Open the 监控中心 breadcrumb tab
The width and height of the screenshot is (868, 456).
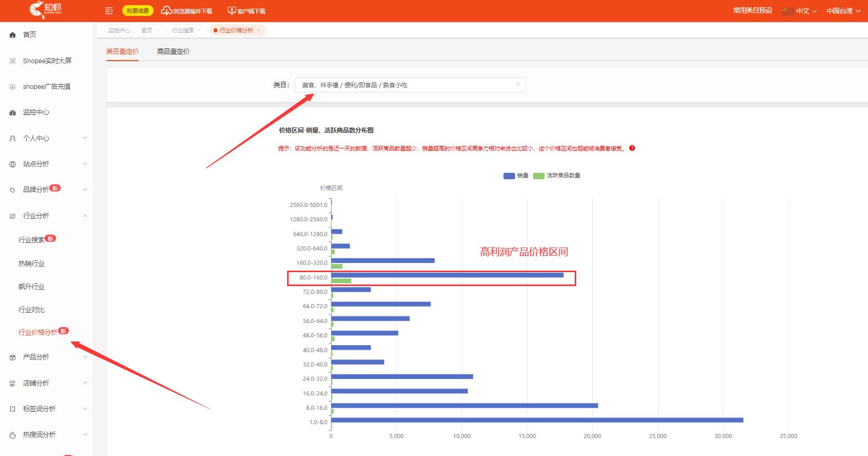point(119,30)
